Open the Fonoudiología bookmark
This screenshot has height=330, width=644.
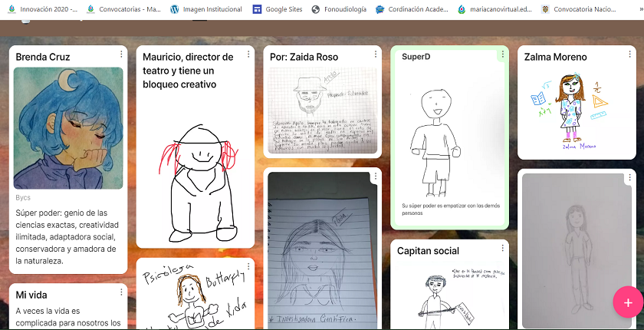pyautogui.click(x=339, y=9)
